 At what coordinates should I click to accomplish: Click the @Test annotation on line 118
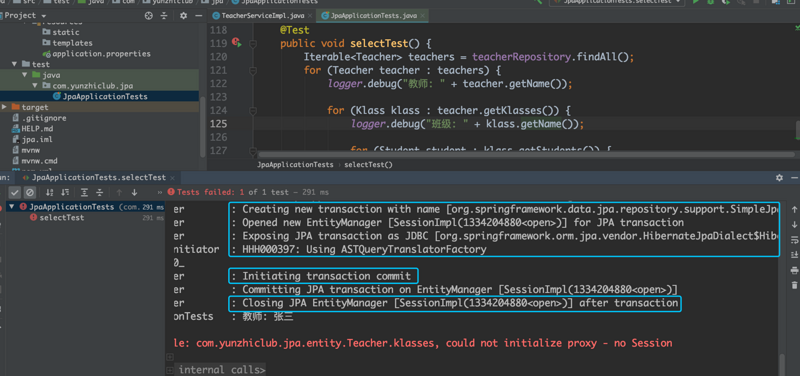(x=294, y=30)
